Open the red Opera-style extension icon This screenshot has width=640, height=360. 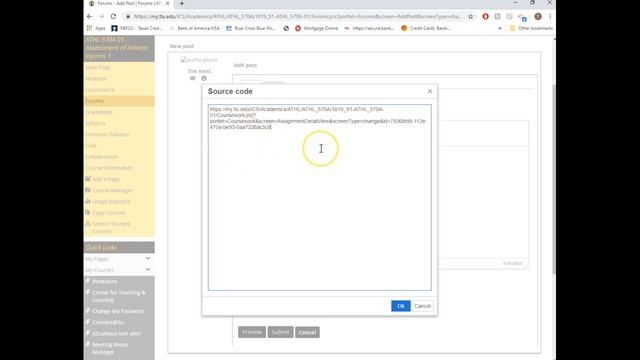pos(485,17)
